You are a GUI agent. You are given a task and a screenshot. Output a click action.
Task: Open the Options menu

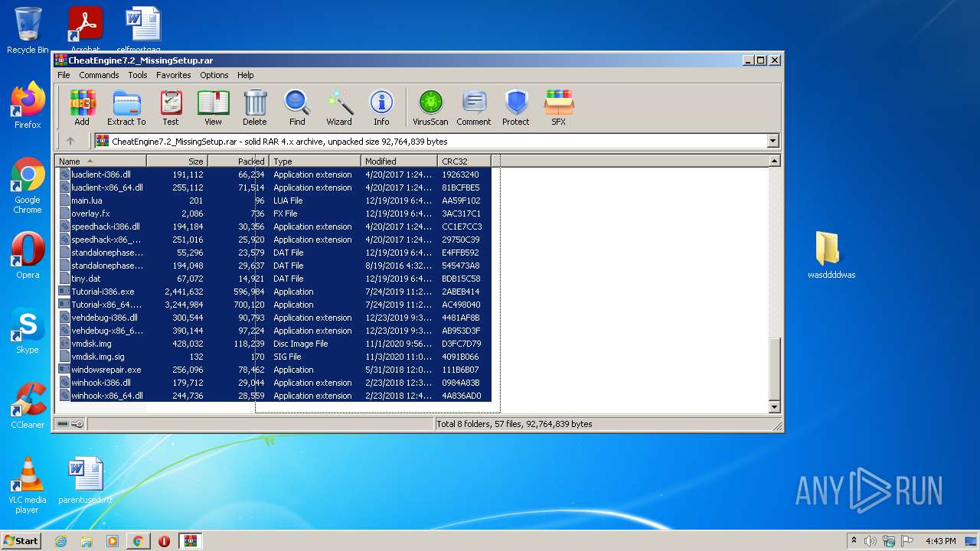click(x=214, y=75)
